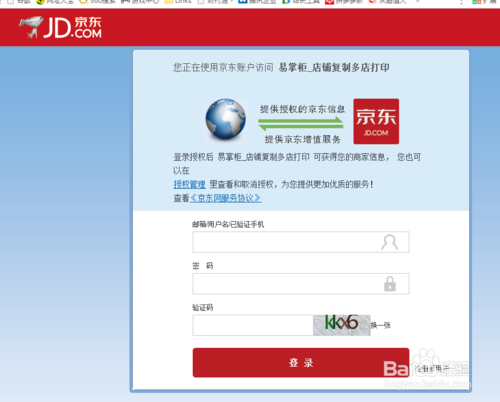
Task: Focus the 密码 password input field
Action: 301,284
